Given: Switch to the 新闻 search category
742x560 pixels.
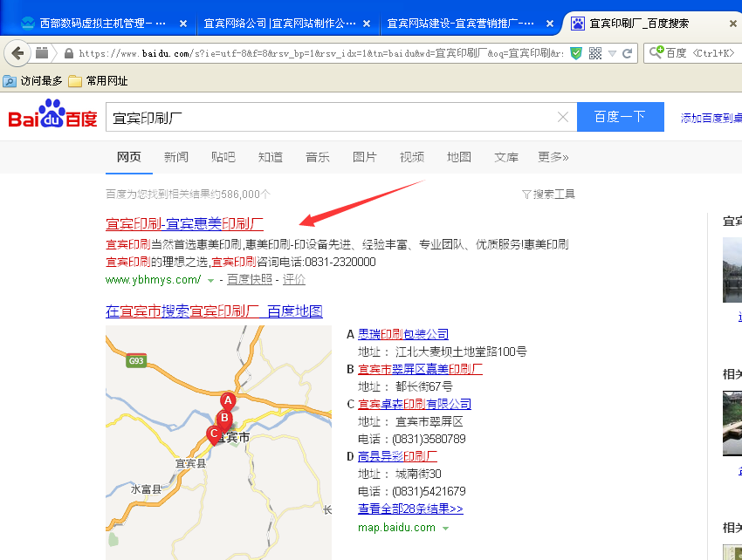Looking at the screenshot, I should coord(176,157).
